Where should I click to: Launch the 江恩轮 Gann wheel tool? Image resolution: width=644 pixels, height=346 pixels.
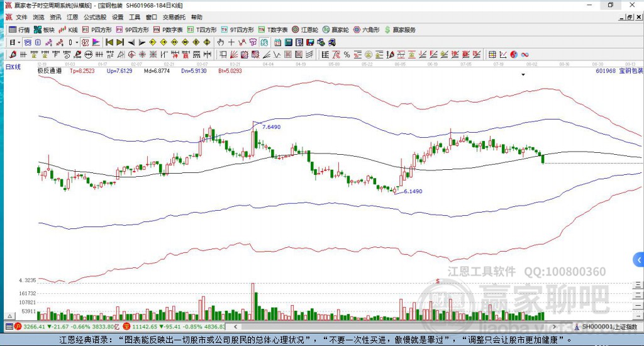click(x=308, y=30)
